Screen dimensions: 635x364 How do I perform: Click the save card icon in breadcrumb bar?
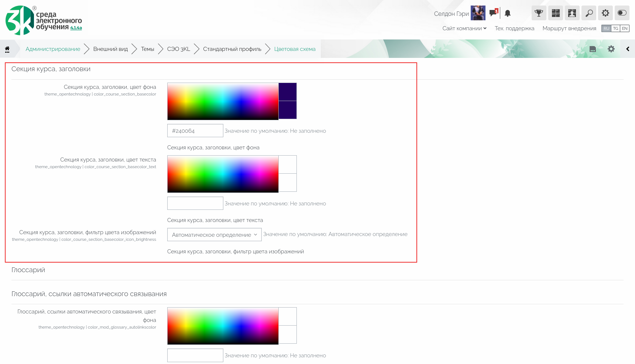pos(593,49)
